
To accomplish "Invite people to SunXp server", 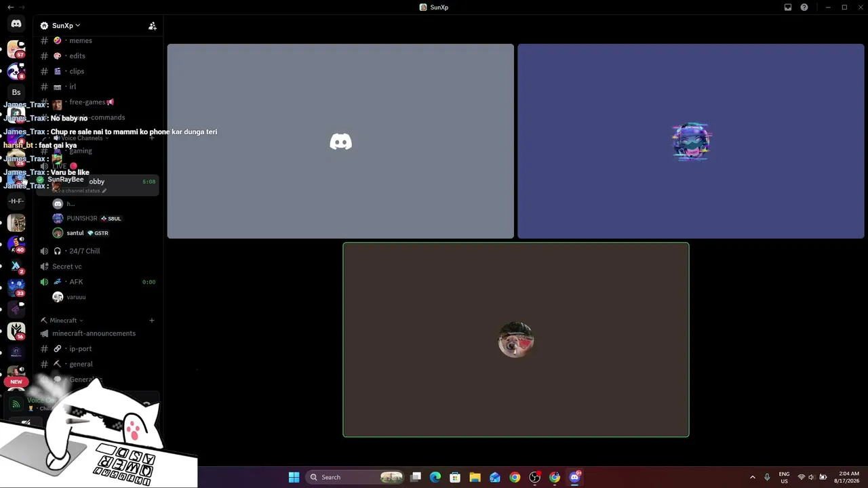I will [153, 26].
